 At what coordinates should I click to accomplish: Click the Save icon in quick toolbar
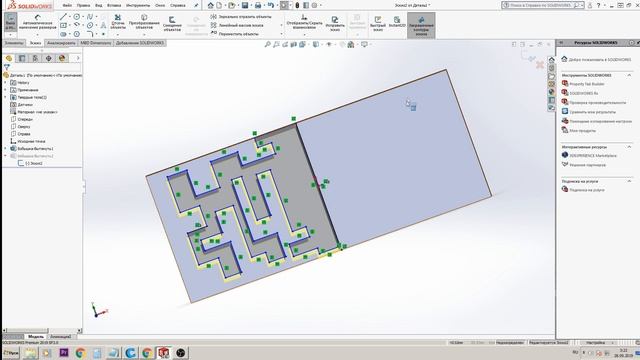(x=245, y=5)
